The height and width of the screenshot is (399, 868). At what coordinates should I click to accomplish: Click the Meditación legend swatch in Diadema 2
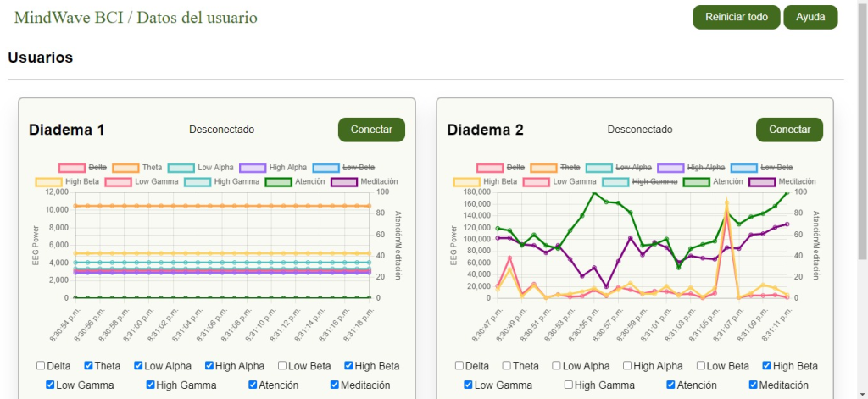click(762, 181)
